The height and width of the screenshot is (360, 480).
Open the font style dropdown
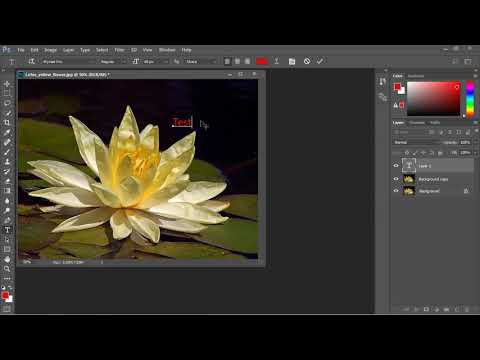click(113, 62)
